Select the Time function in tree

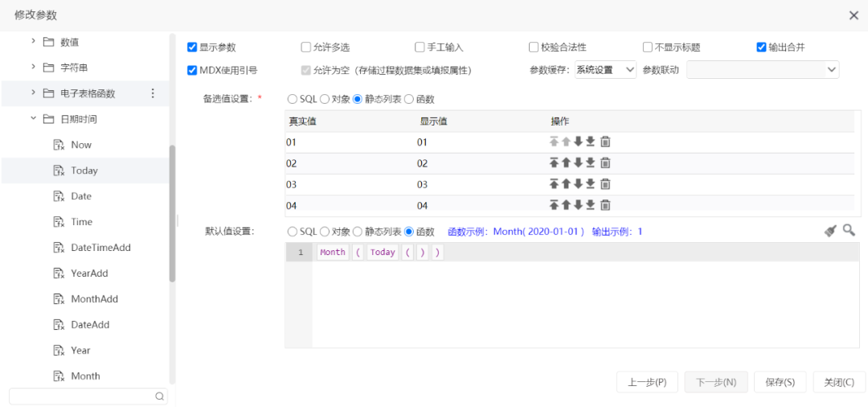(x=81, y=221)
